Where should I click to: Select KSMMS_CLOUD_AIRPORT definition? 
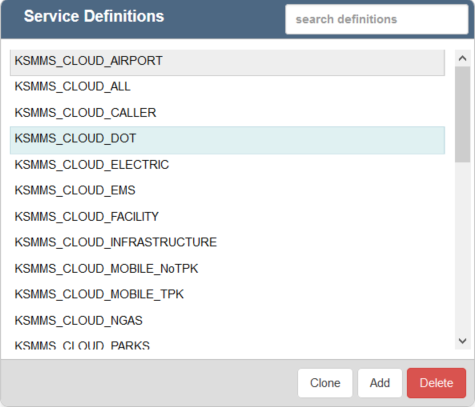click(227, 62)
